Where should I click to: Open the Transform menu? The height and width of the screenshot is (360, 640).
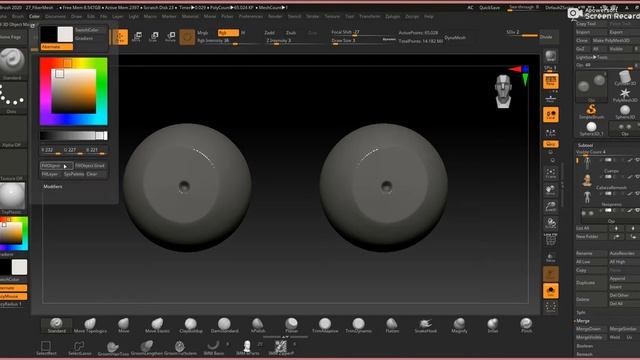pyautogui.click(x=369, y=17)
